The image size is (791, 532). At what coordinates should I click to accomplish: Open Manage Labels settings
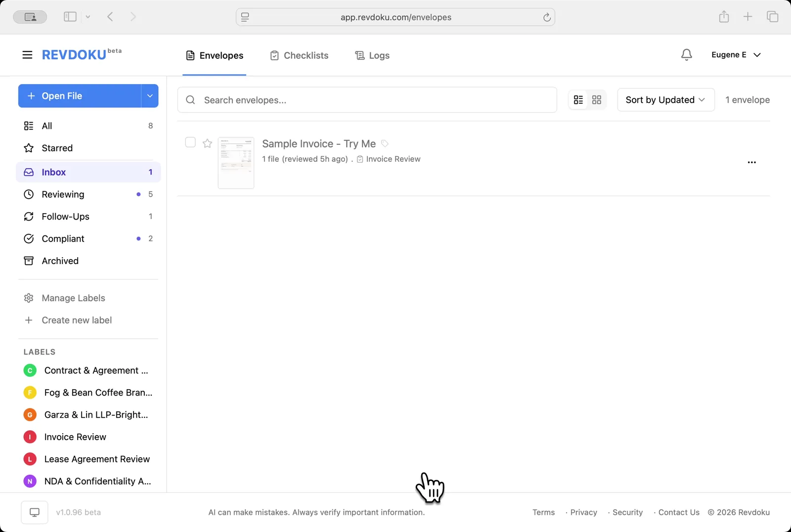(73, 298)
